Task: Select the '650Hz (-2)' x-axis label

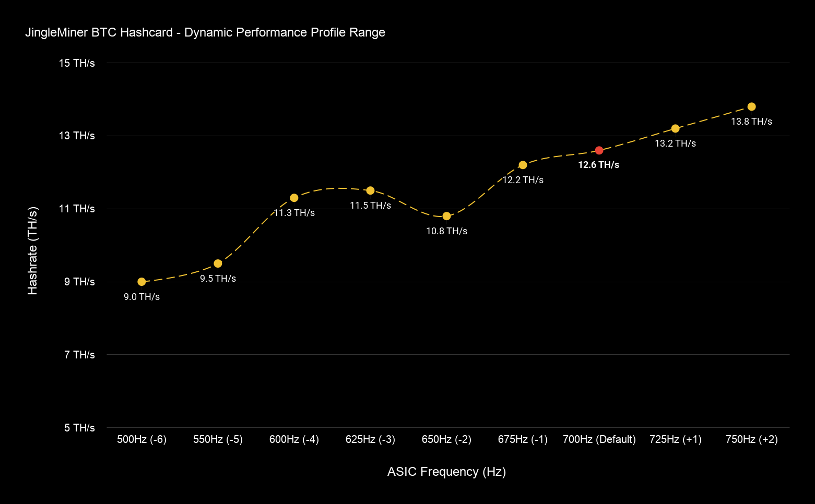Action: pyautogui.click(x=446, y=439)
